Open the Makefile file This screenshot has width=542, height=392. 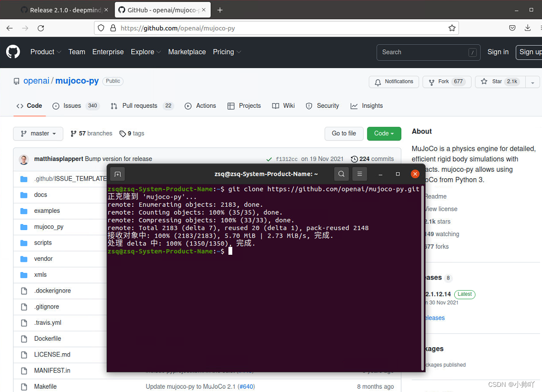coord(45,386)
